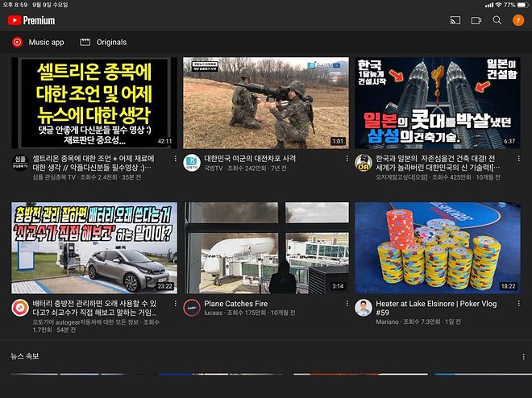Play the poker chips stack thumbnail
The height and width of the screenshot is (398, 532).
(x=438, y=248)
